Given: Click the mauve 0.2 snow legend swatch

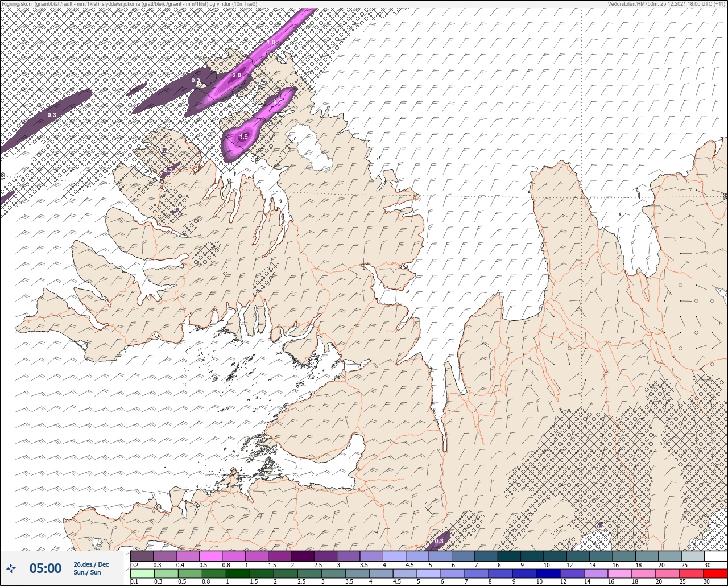Looking at the screenshot, I should click(x=142, y=556).
